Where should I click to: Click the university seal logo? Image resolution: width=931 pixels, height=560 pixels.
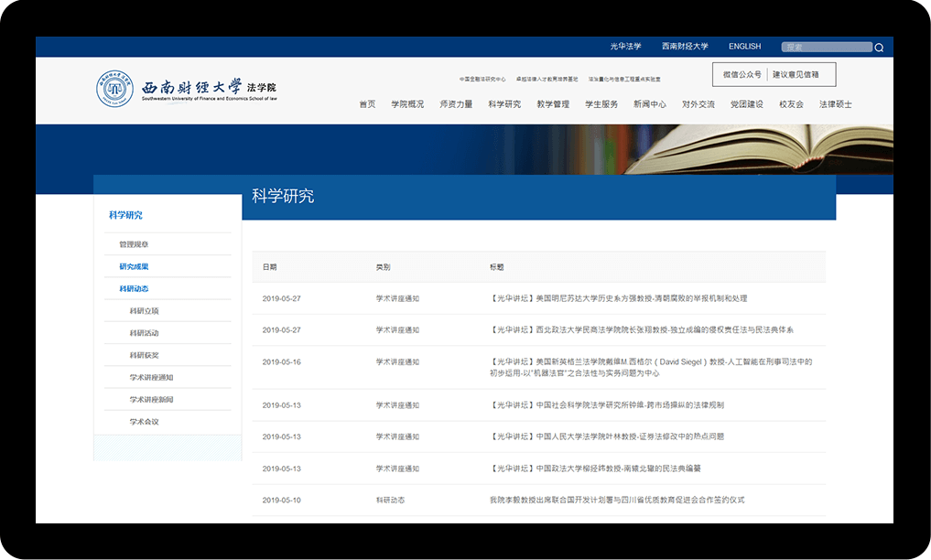tap(115, 89)
